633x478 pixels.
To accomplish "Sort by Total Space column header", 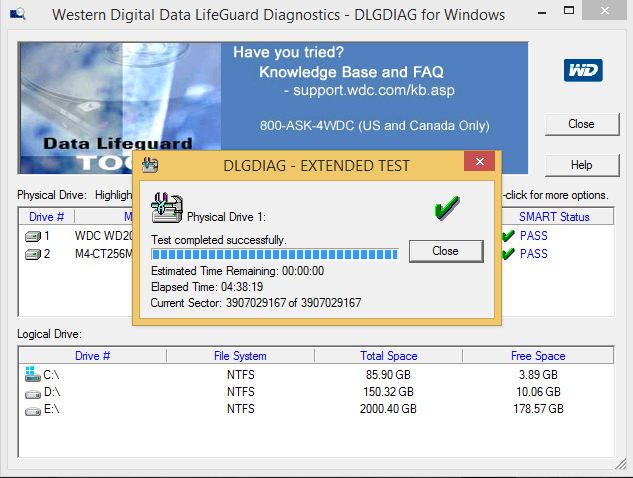I will 388,356.
